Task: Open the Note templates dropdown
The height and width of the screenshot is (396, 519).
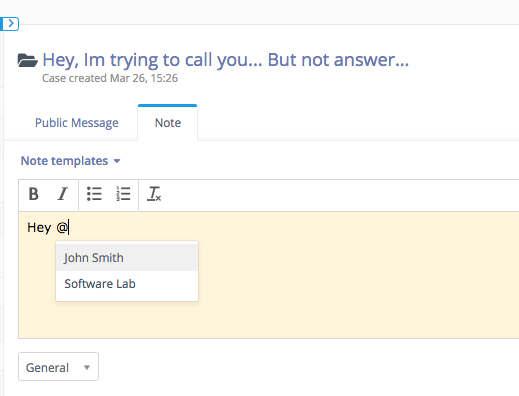Action: [70, 161]
